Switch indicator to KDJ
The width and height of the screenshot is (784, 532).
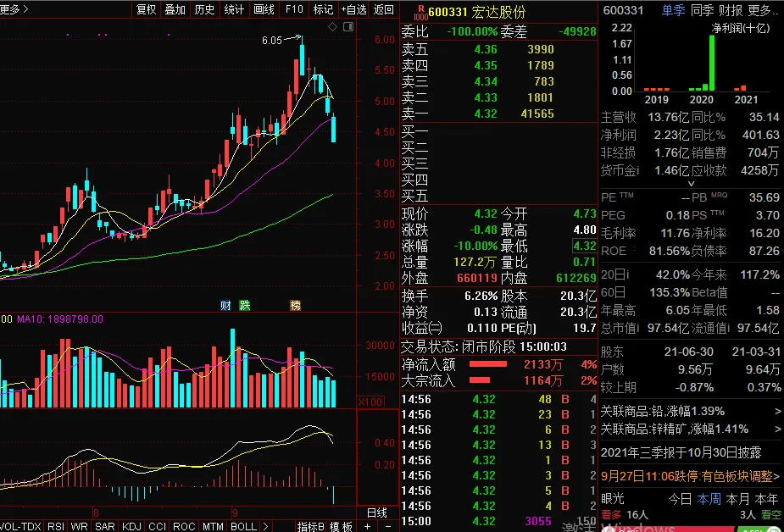pos(131,527)
